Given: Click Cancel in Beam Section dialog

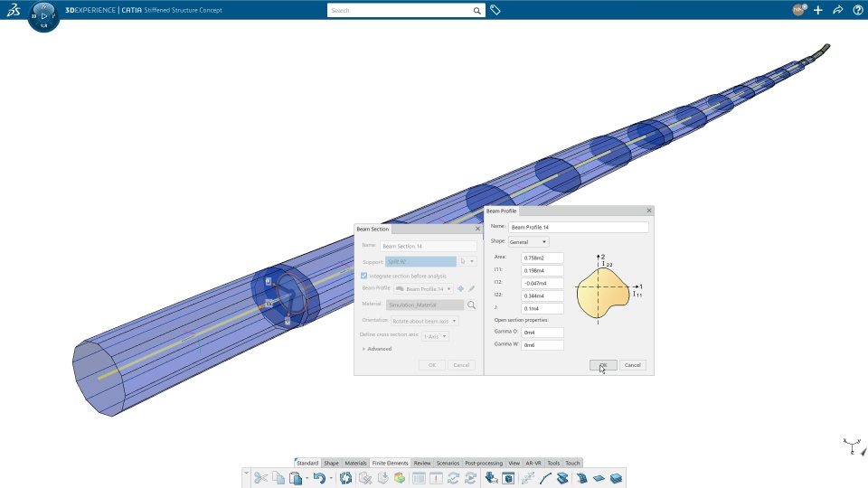Looking at the screenshot, I should [461, 365].
